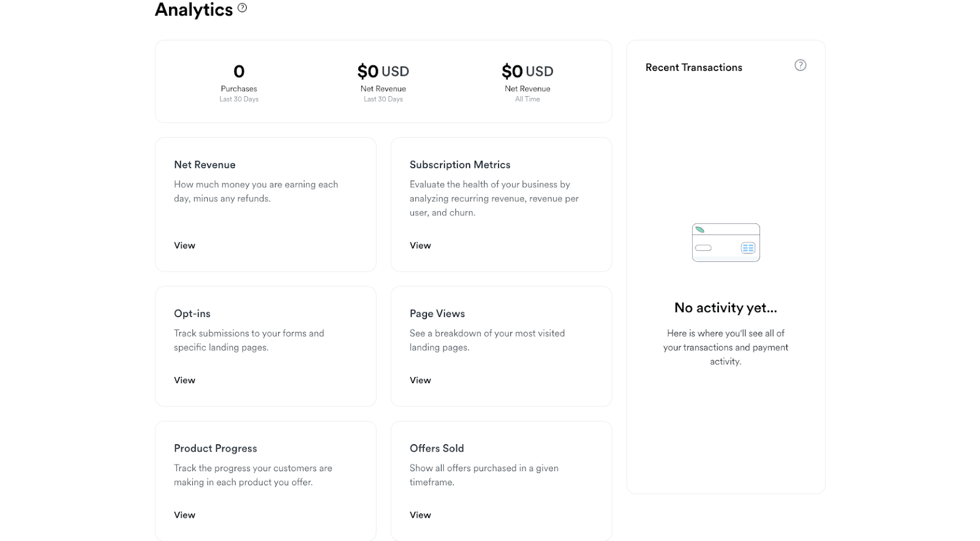Open the Product Progress card

tap(215, 448)
